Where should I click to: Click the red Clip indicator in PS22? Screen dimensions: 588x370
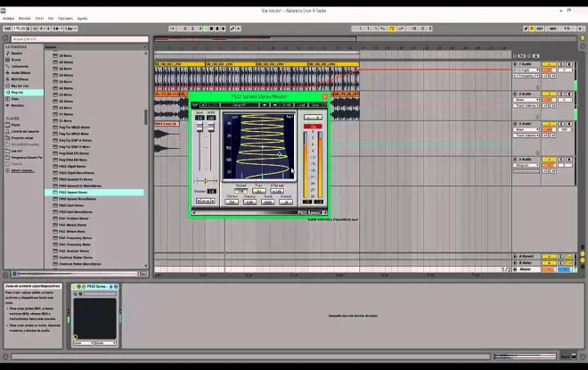tap(313, 126)
